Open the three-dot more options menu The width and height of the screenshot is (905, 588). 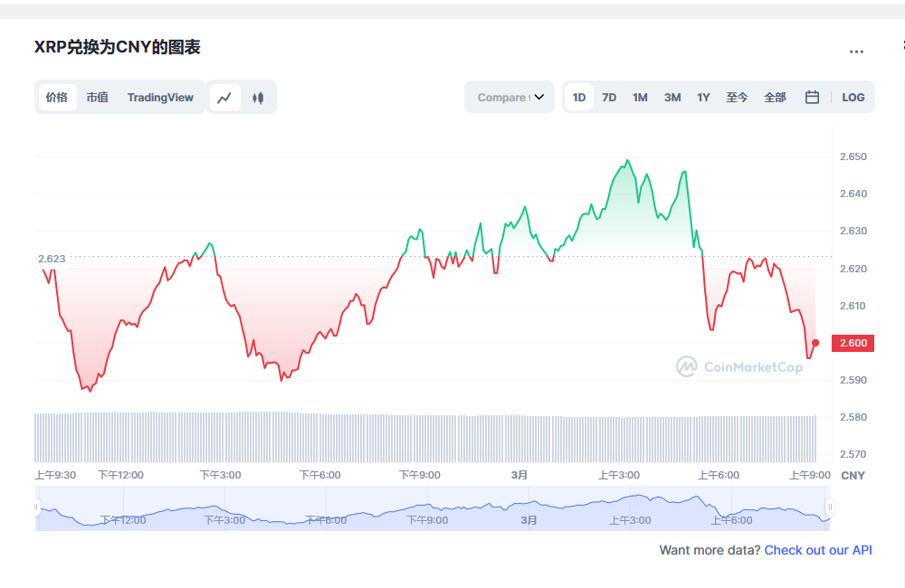tap(856, 52)
